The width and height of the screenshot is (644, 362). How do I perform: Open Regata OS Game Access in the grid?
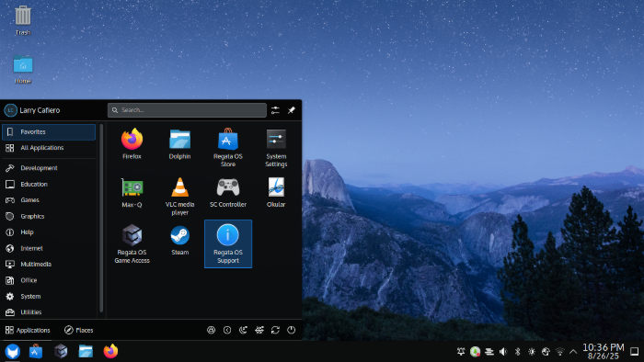[132, 243]
